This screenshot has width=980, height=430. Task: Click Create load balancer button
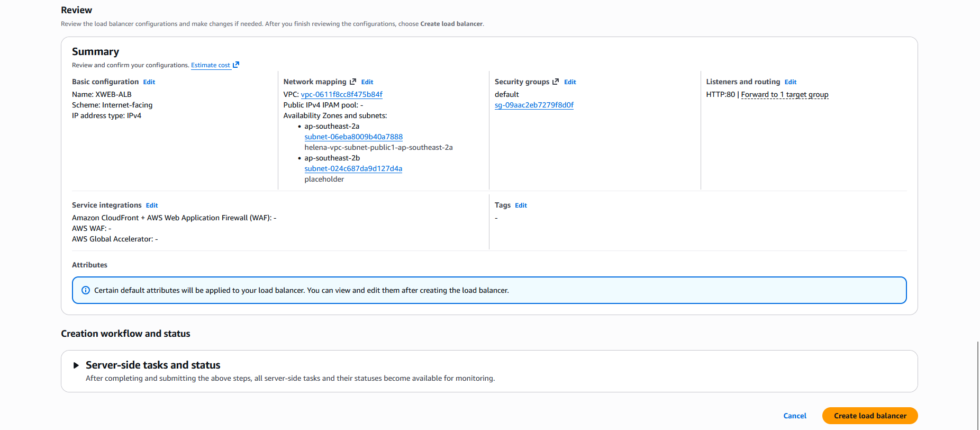(x=869, y=416)
